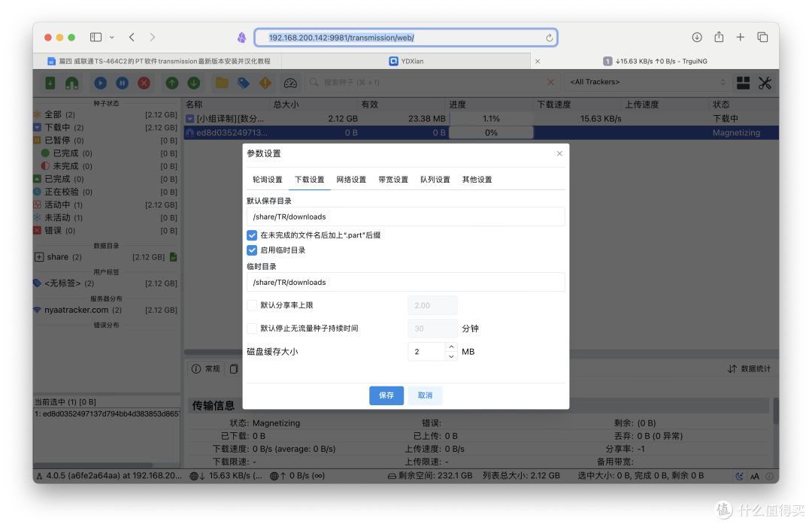Toggle speed limit with speedometer icon
The width and height of the screenshot is (812, 527).
coord(290,83)
